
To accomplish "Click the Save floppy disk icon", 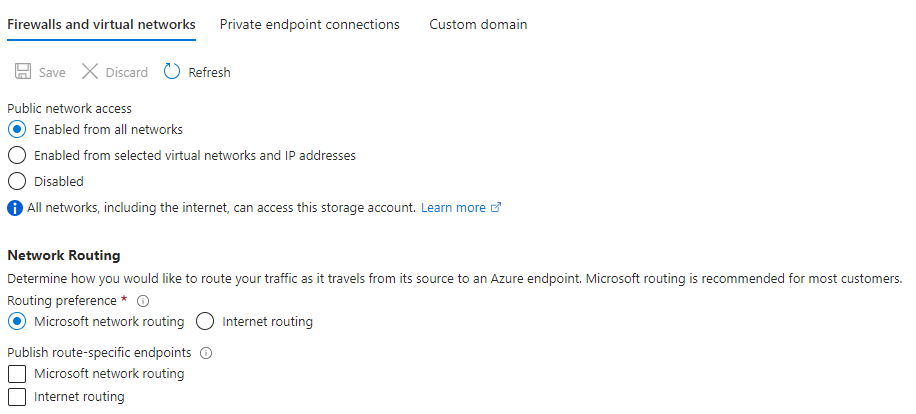I will click(x=23, y=72).
